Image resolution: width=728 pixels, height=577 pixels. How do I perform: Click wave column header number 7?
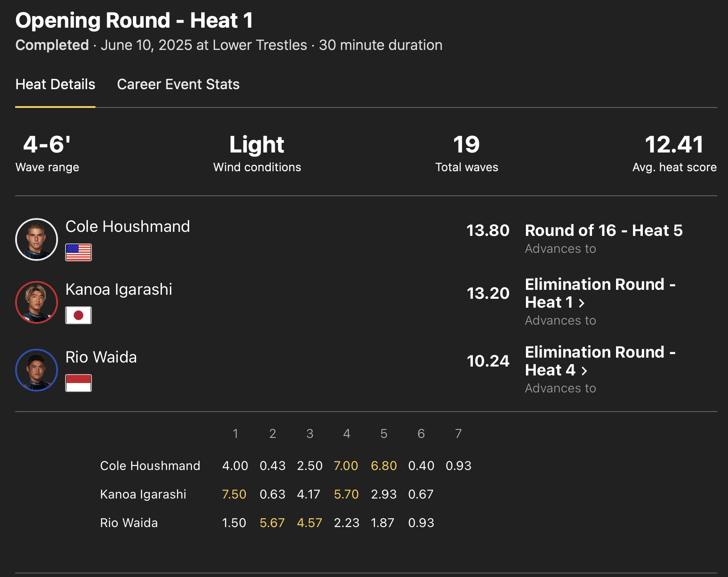click(x=458, y=434)
